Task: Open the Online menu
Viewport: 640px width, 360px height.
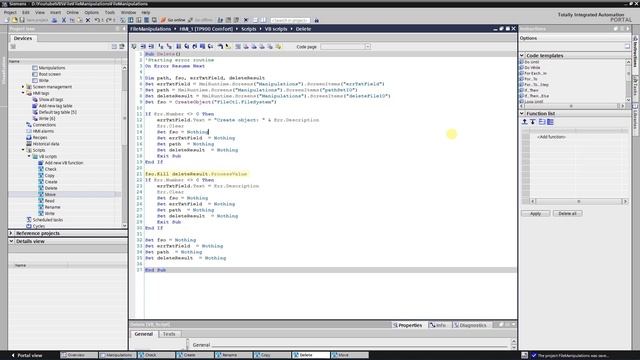Action: click(72, 13)
